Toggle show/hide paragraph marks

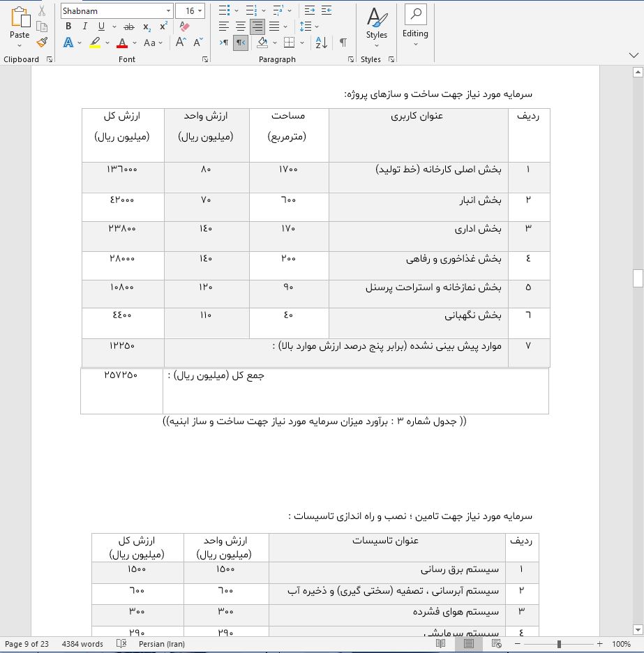click(x=343, y=43)
